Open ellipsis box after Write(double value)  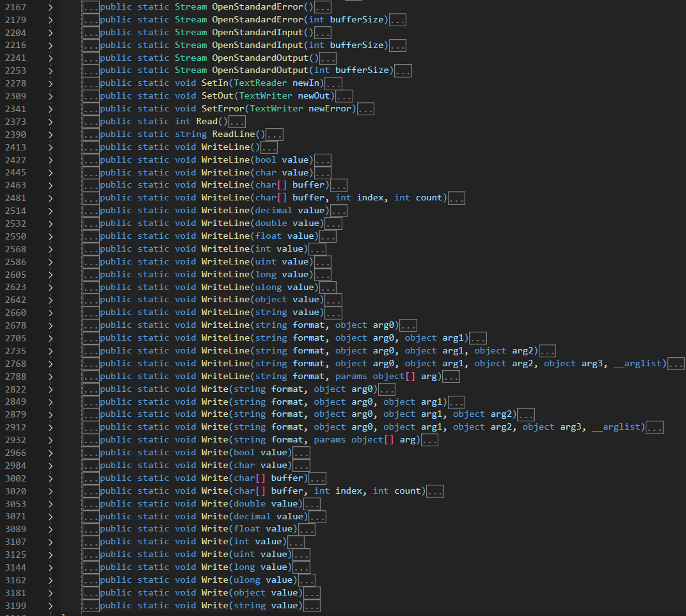click(x=312, y=504)
